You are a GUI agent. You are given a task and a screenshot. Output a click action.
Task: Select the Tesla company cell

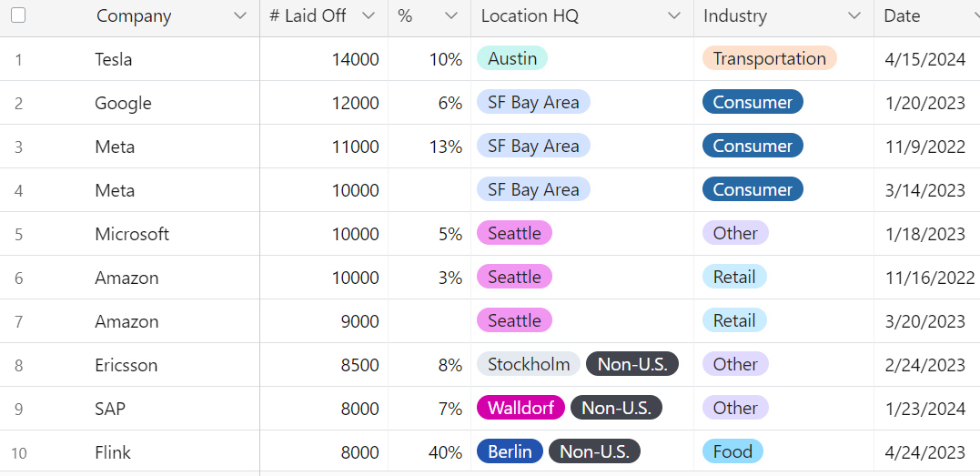tap(113, 59)
